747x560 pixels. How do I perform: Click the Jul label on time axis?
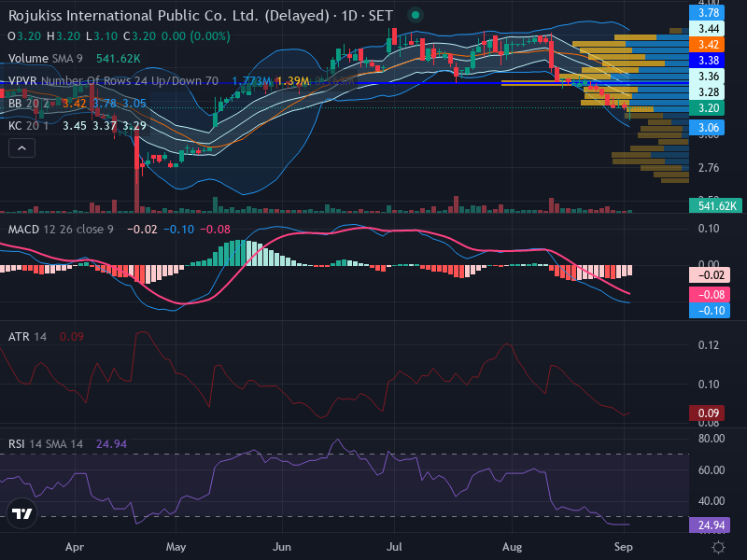click(394, 547)
